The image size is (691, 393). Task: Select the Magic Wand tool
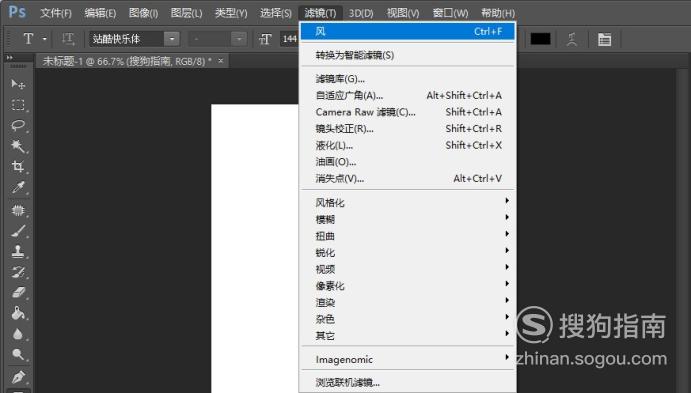tap(18, 146)
